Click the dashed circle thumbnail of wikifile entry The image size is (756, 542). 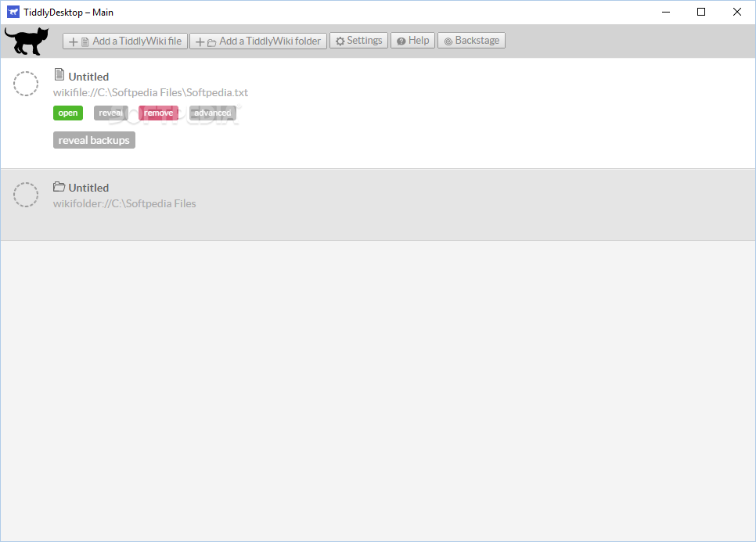(x=26, y=84)
